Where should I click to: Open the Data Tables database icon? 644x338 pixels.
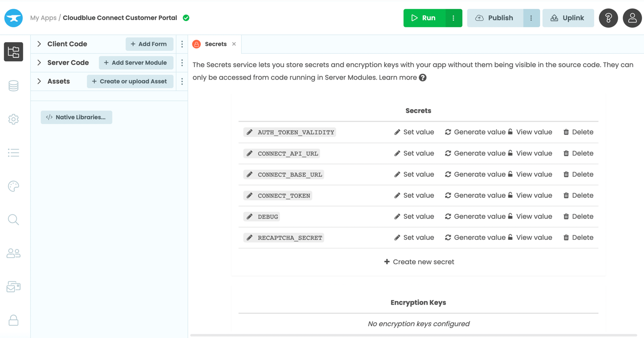click(x=13, y=86)
